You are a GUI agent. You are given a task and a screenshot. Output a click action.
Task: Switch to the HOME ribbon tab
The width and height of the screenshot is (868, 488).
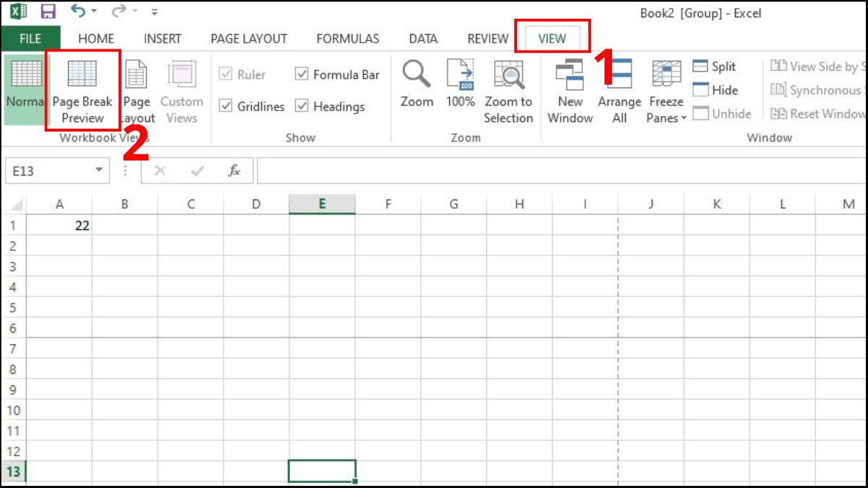click(96, 38)
